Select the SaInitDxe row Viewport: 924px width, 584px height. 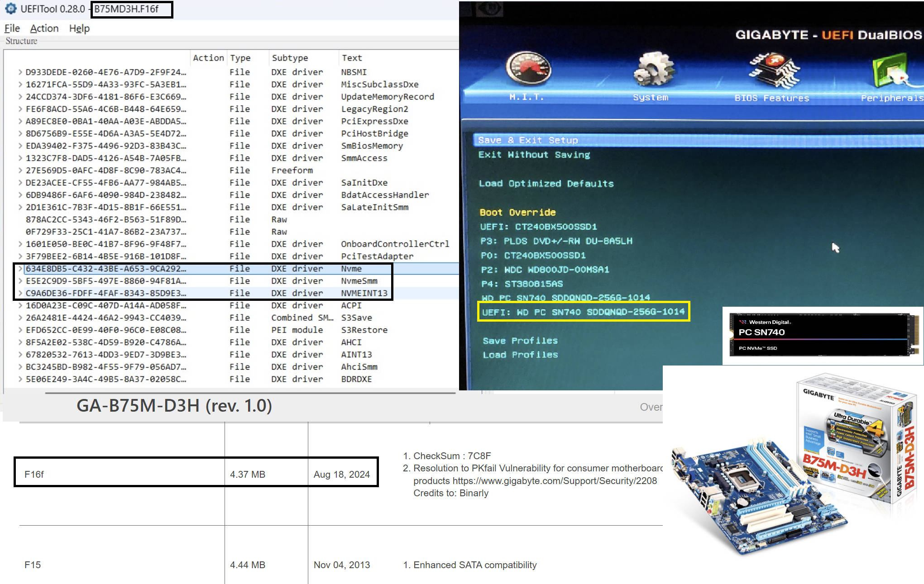[x=232, y=182]
